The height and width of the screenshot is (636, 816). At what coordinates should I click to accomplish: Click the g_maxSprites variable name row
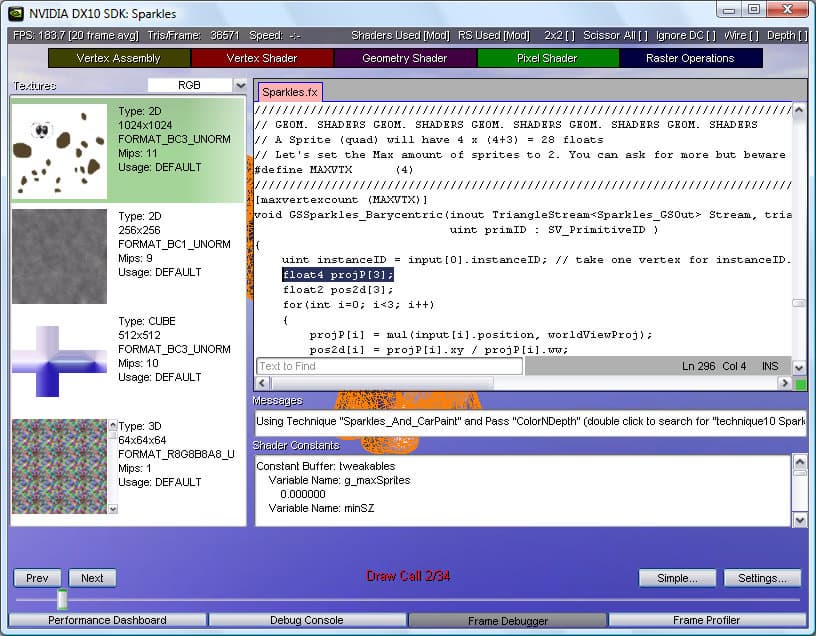339,480
